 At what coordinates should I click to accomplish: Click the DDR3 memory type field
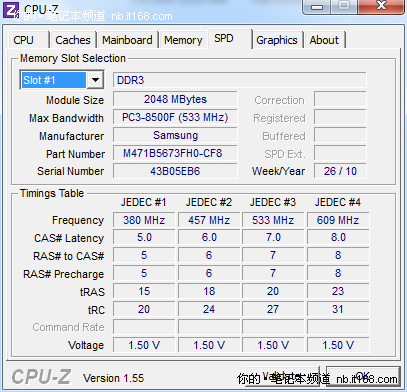point(239,80)
